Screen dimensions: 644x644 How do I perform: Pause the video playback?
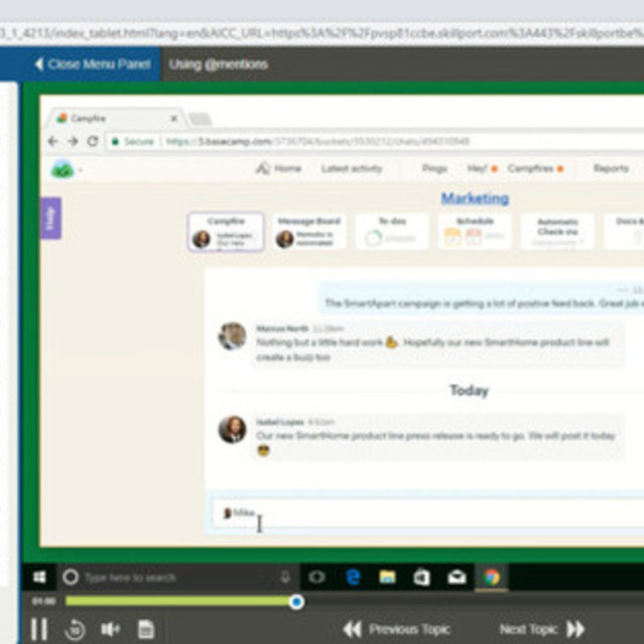39,630
